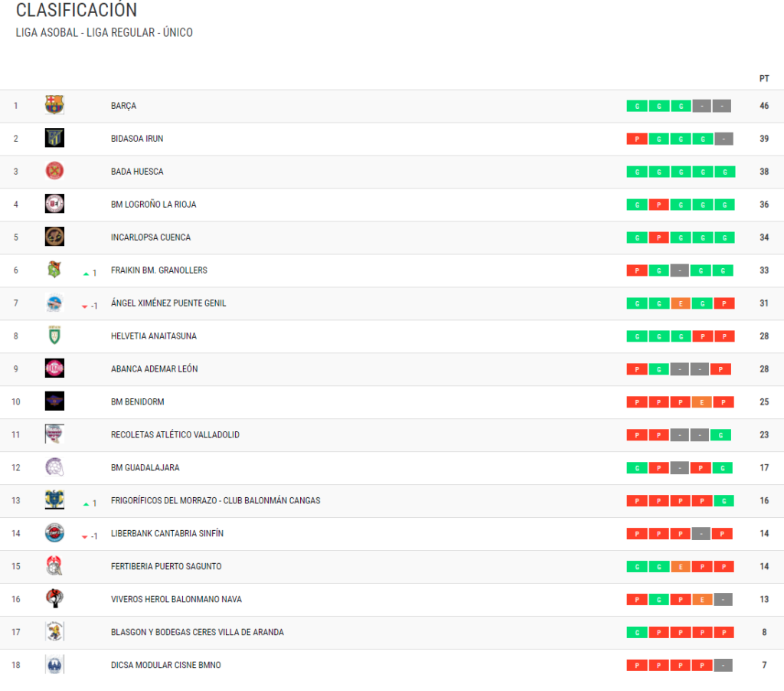This screenshot has width=784, height=691.
Task: Click the BM Logroño La Rioja logo
Action: (x=54, y=204)
